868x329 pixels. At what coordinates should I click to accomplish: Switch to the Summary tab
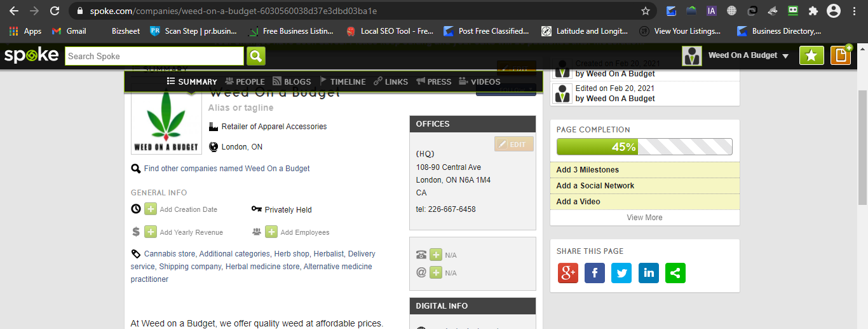pos(192,81)
